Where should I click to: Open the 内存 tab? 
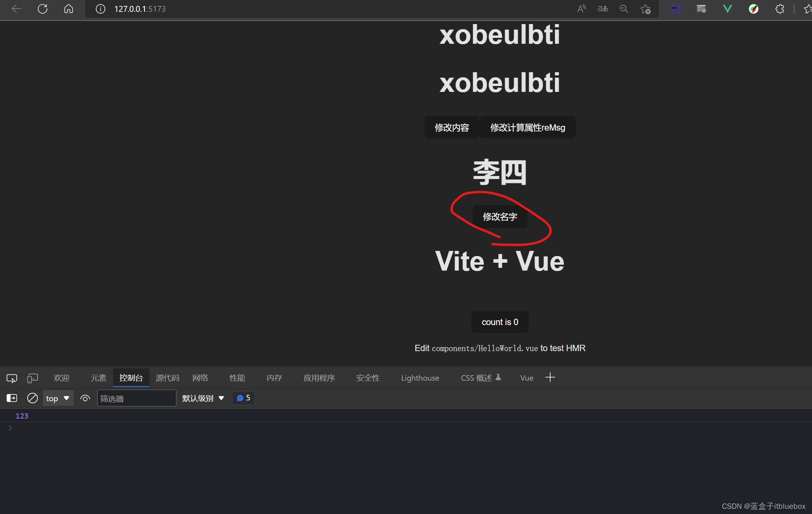tap(274, 378)
